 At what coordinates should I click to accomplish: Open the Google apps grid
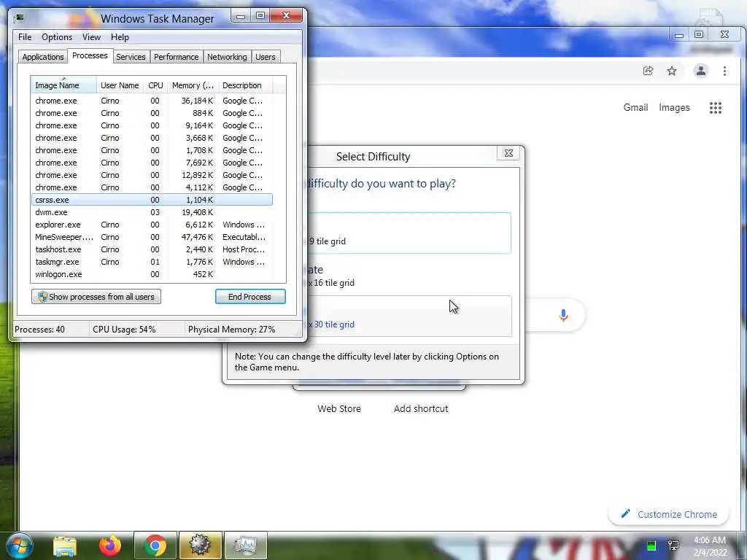[x=716, y=108]
